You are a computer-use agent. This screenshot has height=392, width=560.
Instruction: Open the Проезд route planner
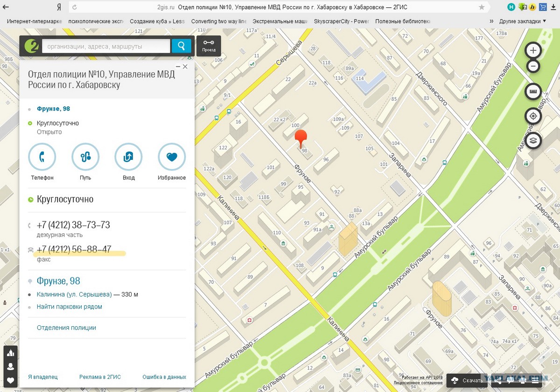(209, 46)
